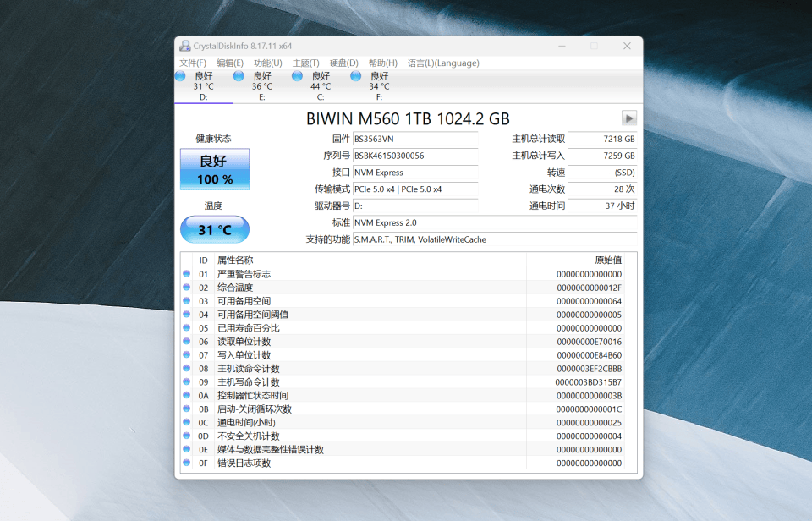The width and height of the screenshot is (812, 521).
Task: Click status dot for attribute 0A 控制器忙状态时间
Action: click(x=186, y=395)
